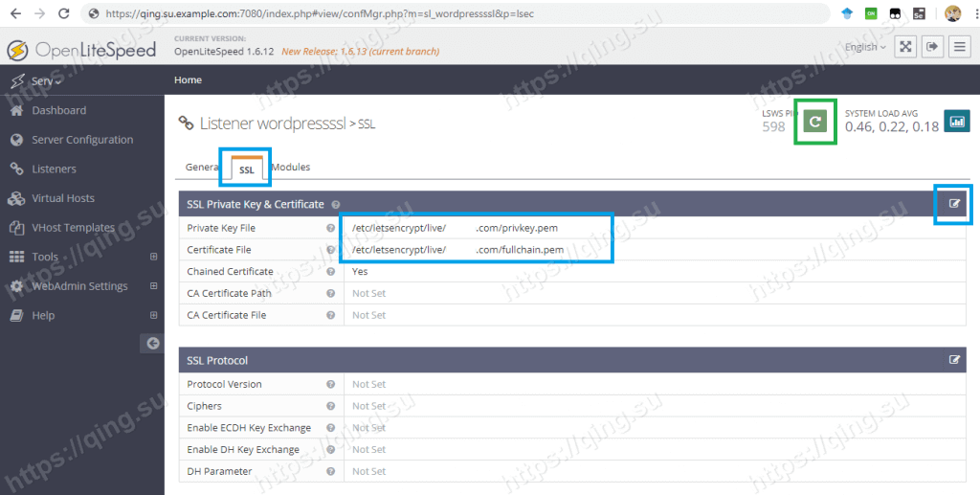Click the browser forward arrow
Image resolution: width=980 pixels, height=495 pixels.
tap(39, 13)
